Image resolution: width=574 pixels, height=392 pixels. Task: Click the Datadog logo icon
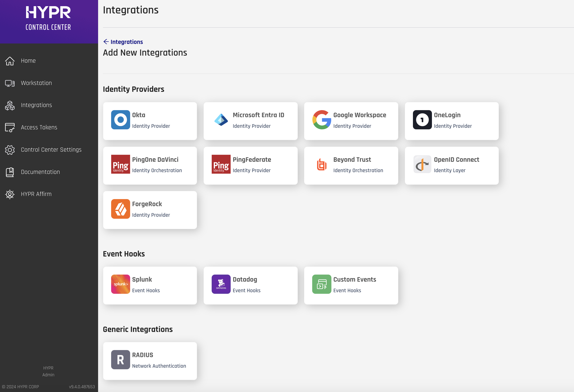point(221,284)
